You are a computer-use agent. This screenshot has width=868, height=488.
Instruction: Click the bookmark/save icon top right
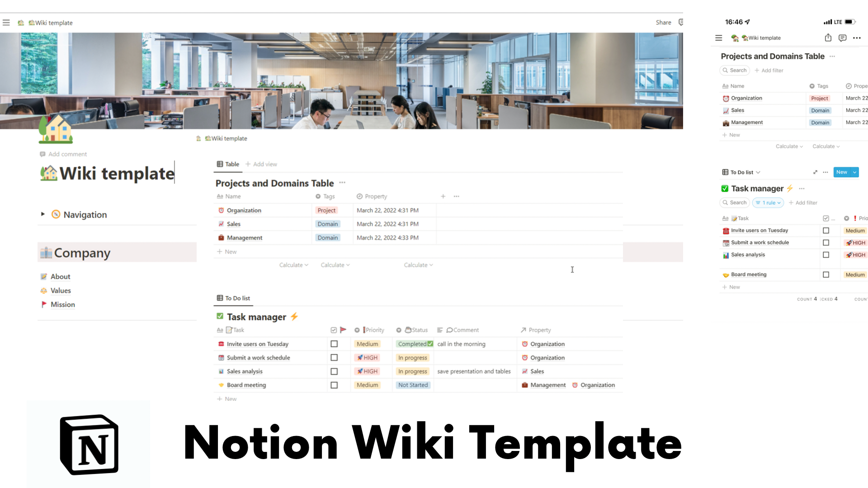pos(680,22)
